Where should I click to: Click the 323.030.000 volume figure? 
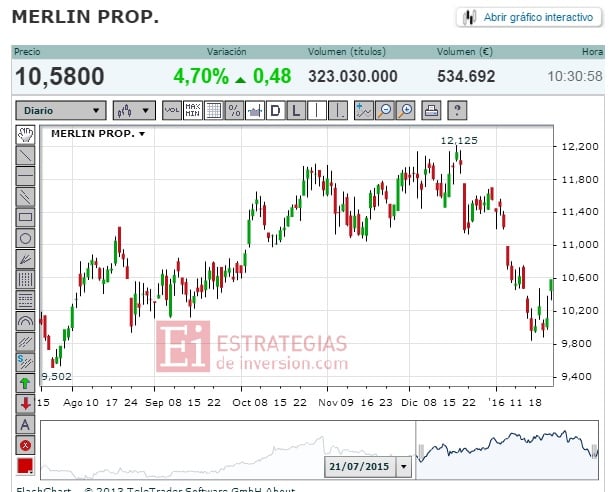coord(353,76)
